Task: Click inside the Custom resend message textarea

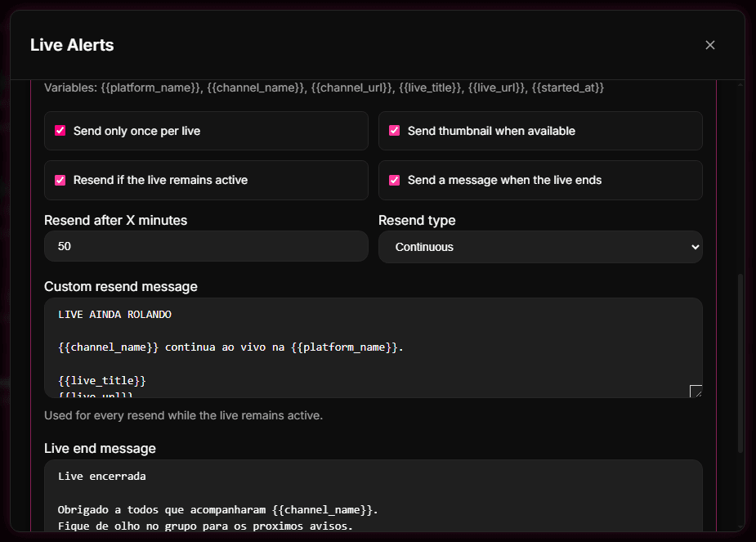Action: point(374,347)
